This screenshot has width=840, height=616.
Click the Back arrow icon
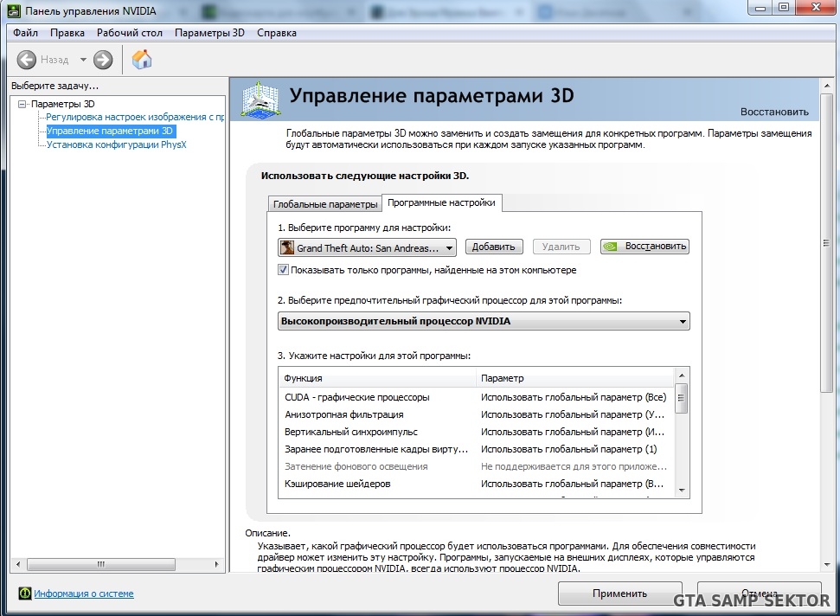click(x=26, y=60)
